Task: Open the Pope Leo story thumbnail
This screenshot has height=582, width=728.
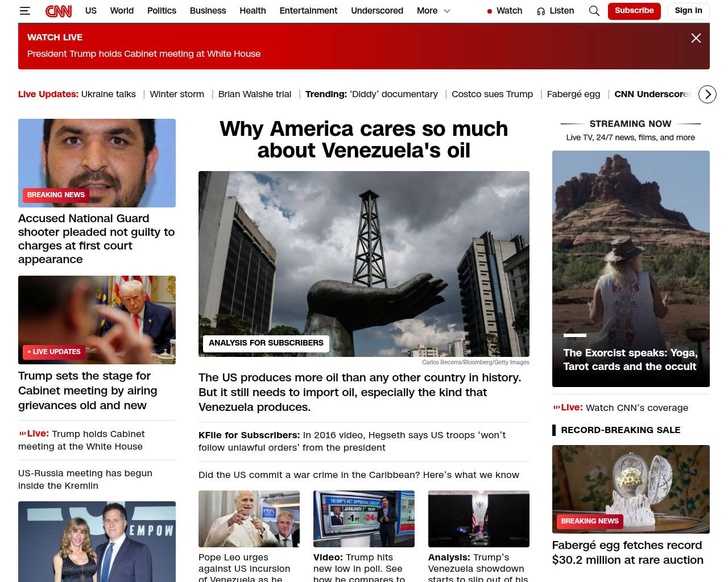Action: (x=249, y=518)
